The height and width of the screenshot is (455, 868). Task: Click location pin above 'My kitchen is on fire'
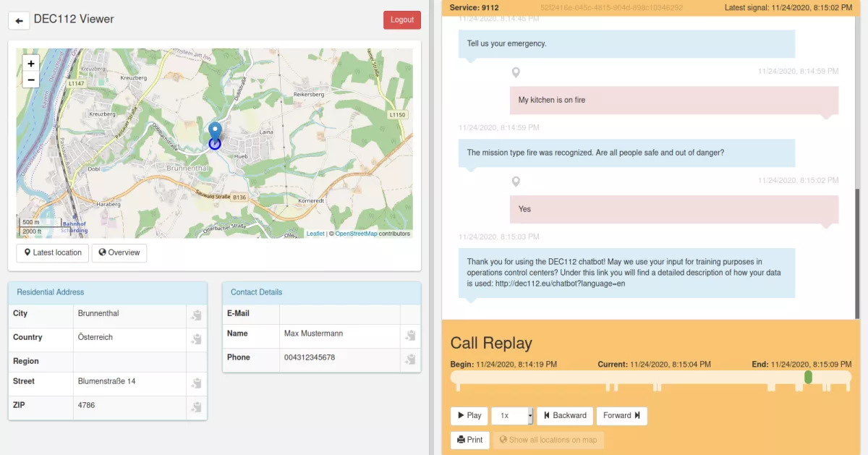516,72
